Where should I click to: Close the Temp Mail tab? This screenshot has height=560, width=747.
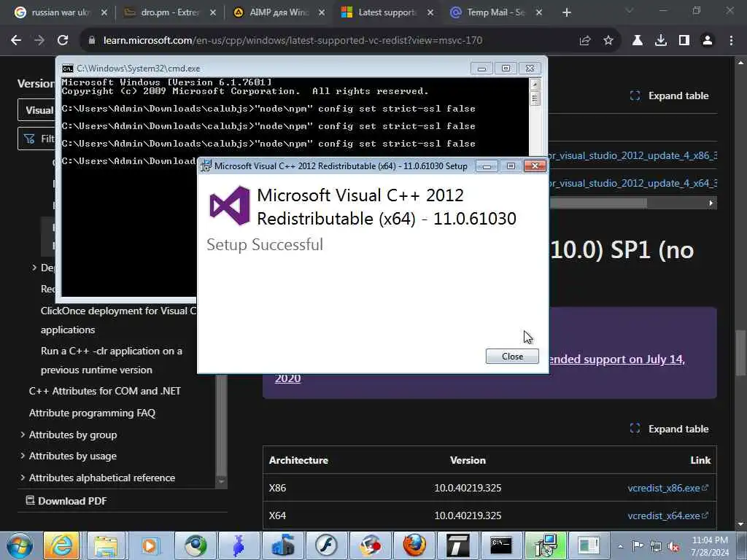tap(539, 12)
